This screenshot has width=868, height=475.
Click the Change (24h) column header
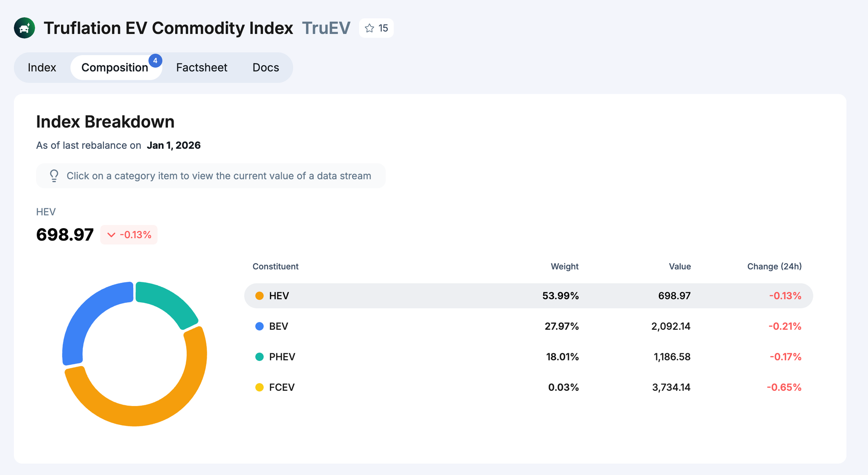(774, 266)
